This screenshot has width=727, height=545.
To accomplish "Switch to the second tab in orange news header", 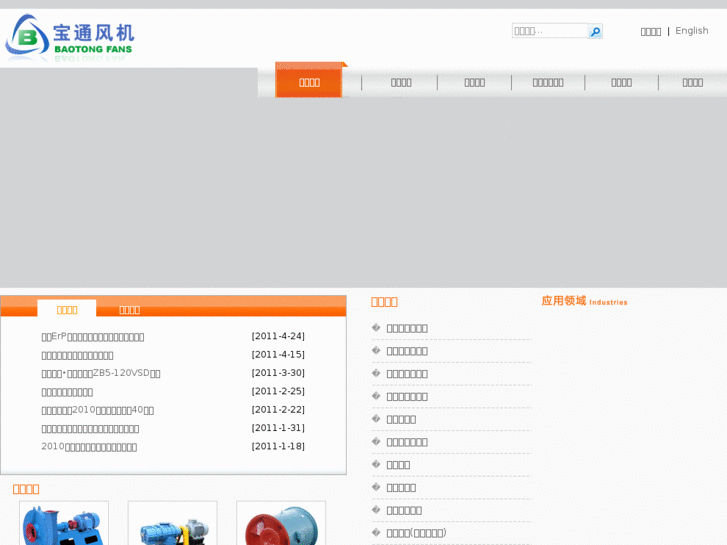I will 129,310.
